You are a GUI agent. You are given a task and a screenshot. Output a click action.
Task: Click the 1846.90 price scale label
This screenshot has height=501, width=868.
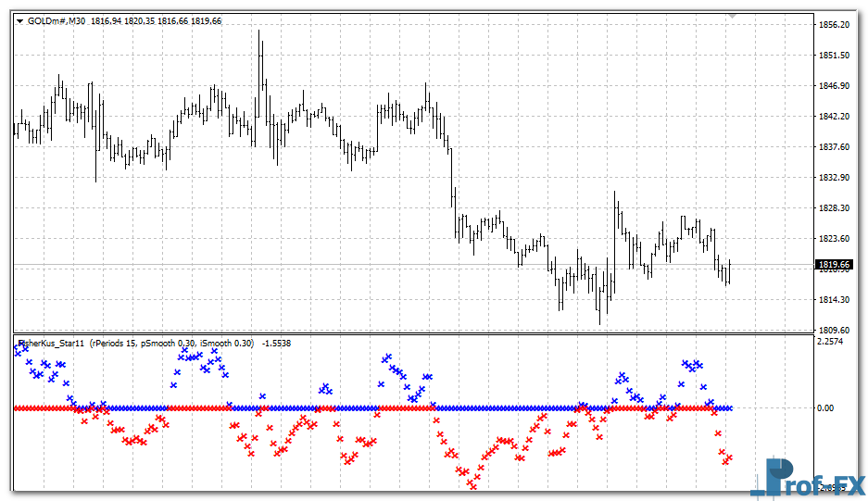(835, 86)
